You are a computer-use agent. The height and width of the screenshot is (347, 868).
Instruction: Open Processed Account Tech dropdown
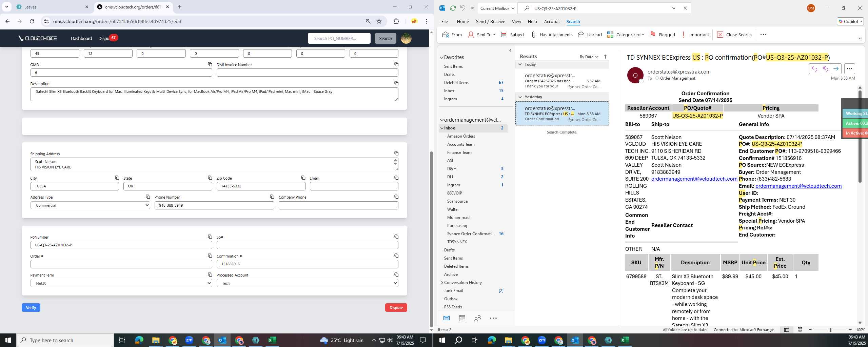click(x=307, y=283)
